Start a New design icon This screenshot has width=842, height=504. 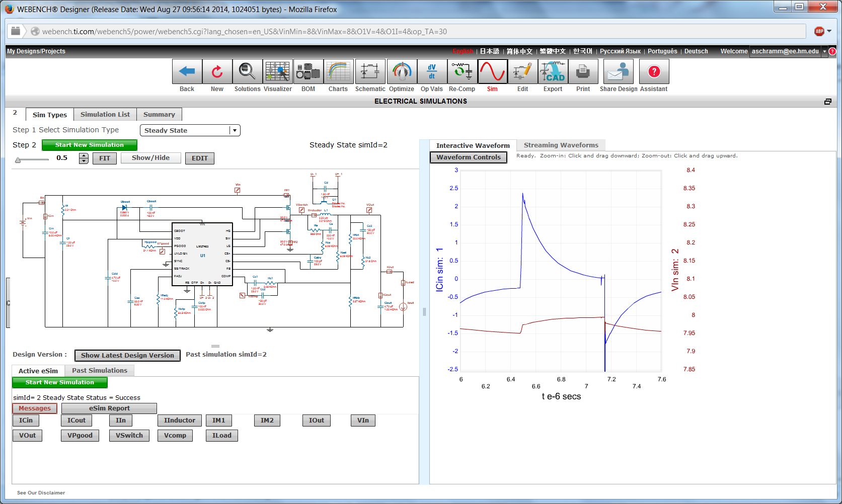tap(217, 71)
